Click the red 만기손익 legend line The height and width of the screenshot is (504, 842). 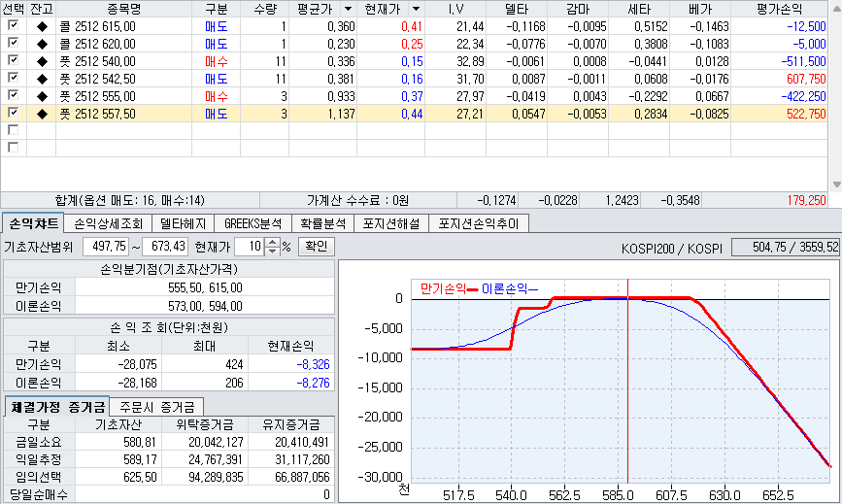pos(473,289)
